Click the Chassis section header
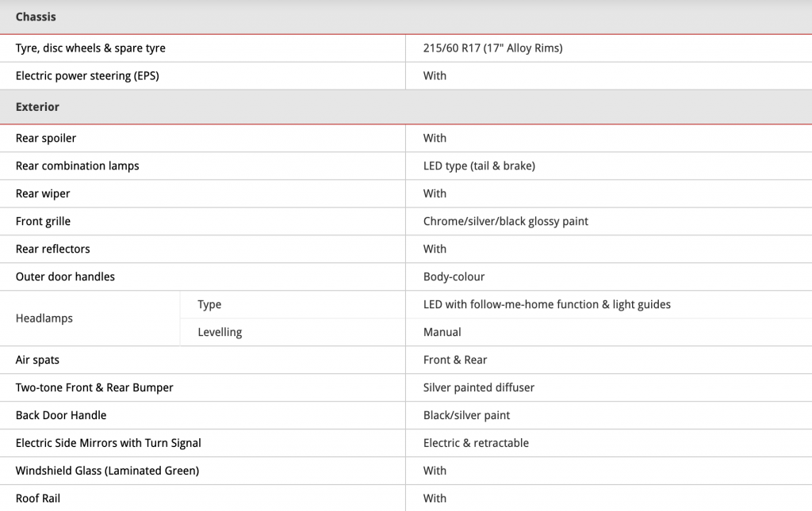 point(36,17)
